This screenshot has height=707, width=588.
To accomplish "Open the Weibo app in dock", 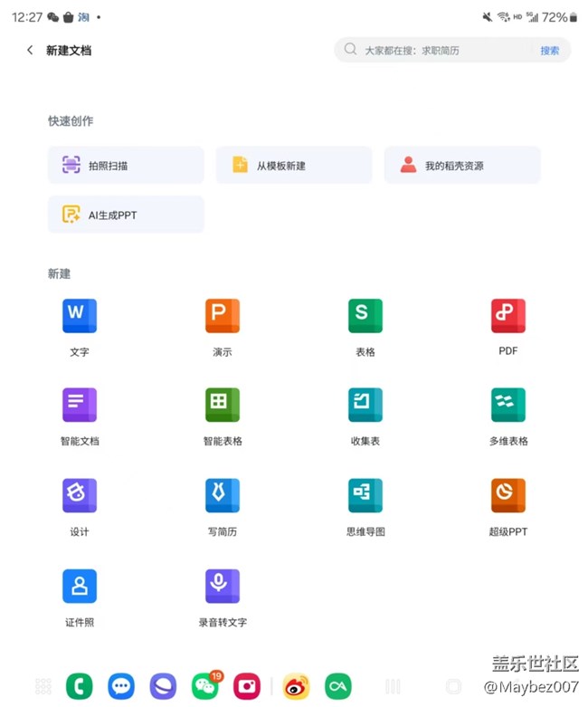I will point(296,686).
